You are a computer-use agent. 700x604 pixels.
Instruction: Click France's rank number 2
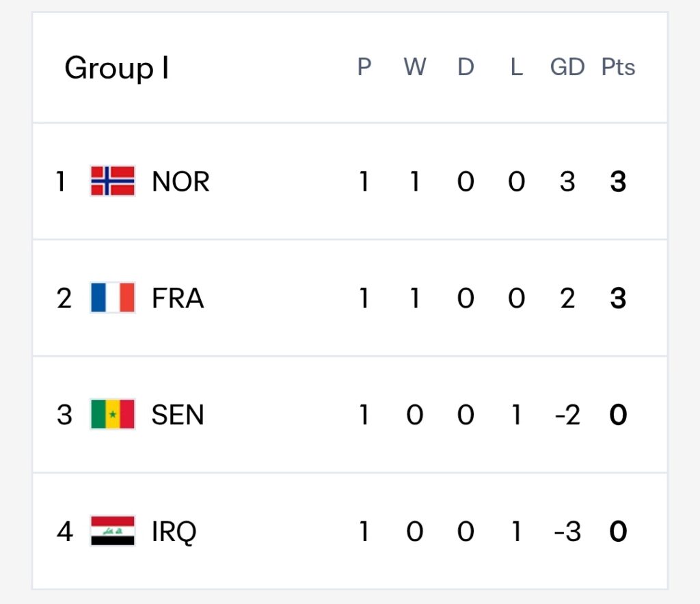tap(64, 298)
